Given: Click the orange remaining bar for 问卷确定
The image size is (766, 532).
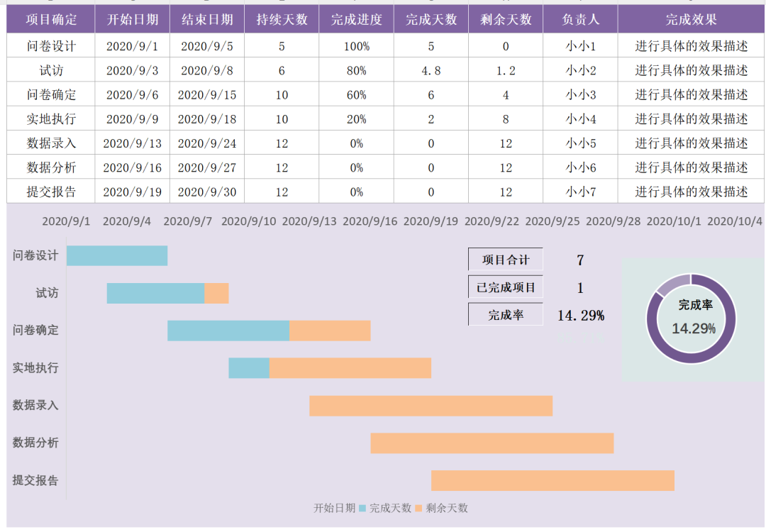Looking at the screenshot, I should pyautogui.click(x=330, y=331).
